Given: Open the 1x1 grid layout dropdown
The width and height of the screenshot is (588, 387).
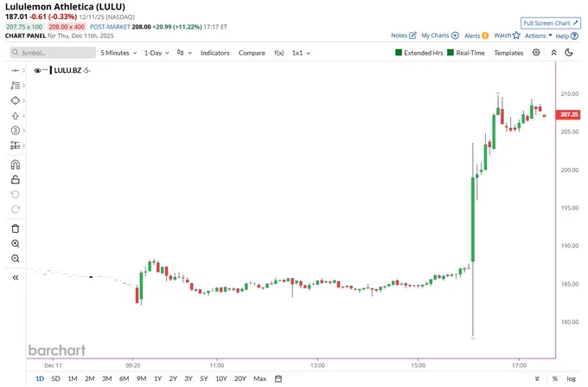Looking at the screenshot, I should click(301, 53).
